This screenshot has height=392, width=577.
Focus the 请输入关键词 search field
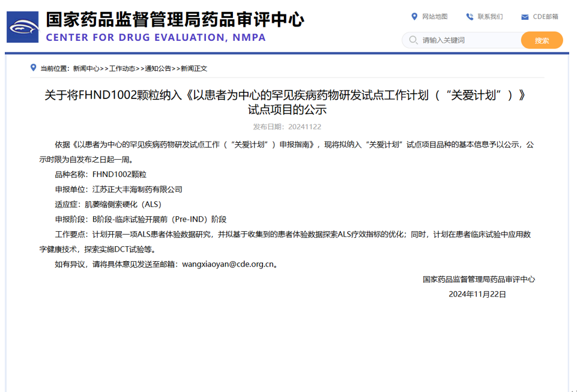468,40
